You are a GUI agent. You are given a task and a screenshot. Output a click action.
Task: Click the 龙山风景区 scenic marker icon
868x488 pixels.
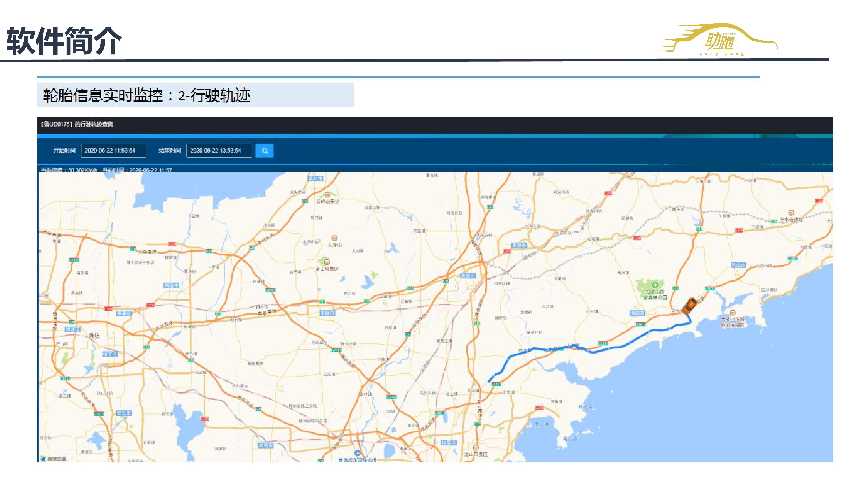coord(475,448)
